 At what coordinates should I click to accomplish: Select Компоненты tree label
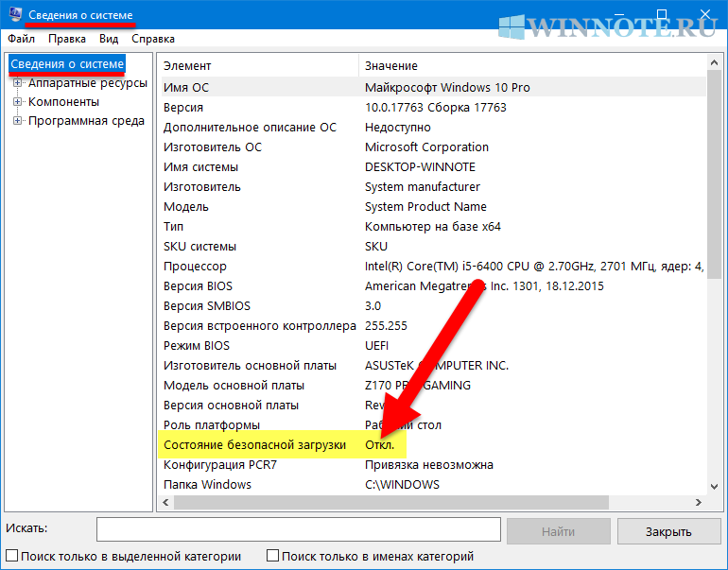click(64, 102)
